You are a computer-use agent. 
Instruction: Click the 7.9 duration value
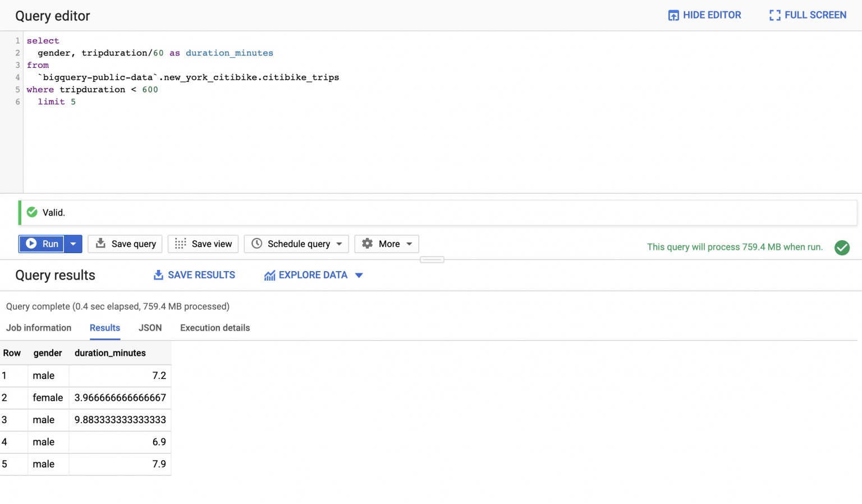(x=159, y=464)
